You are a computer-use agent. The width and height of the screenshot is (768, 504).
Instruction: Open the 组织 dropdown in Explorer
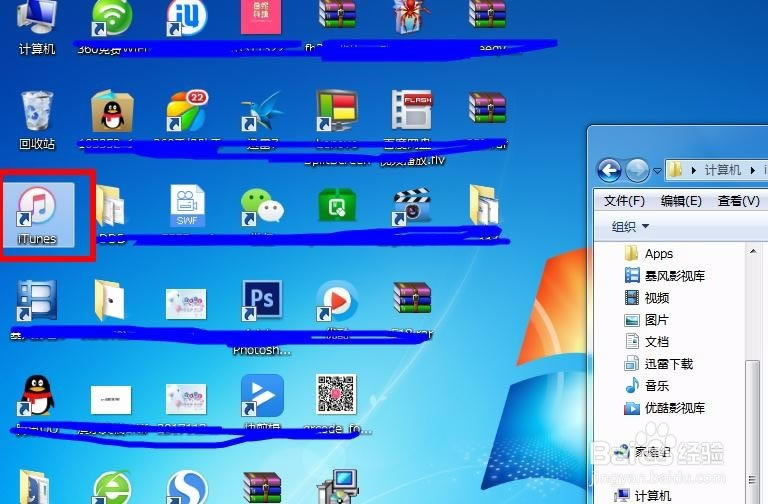pos(630,227)
